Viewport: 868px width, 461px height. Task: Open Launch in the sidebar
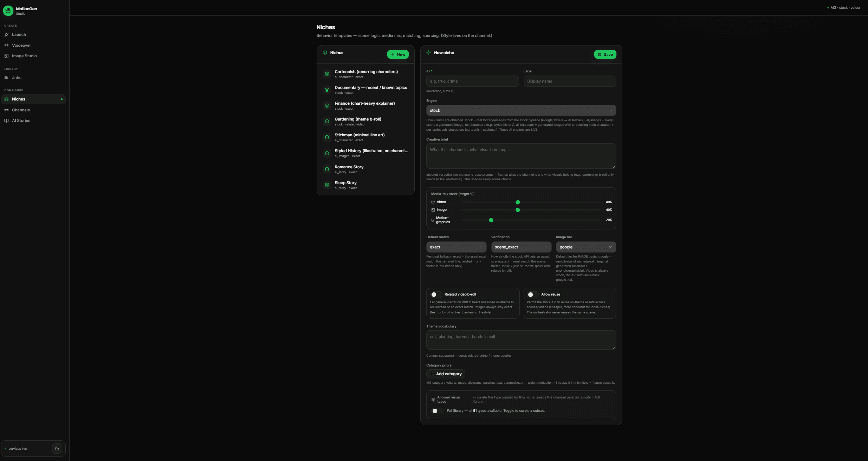33,34
